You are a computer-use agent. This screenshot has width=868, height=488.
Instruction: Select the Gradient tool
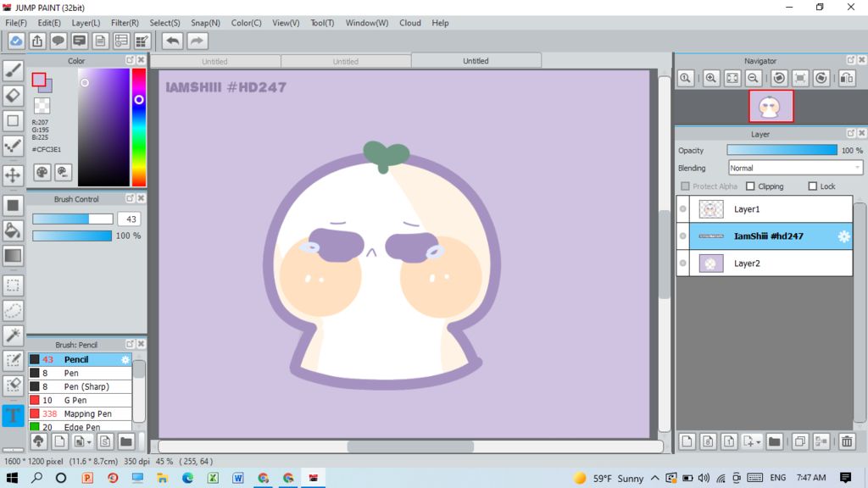click(x=13, y=256)
